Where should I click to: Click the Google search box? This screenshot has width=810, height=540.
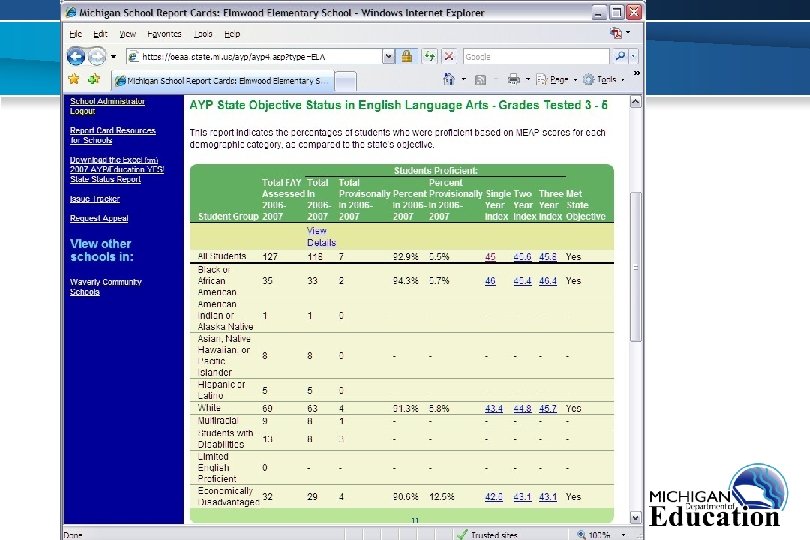(x=536, y=57)
